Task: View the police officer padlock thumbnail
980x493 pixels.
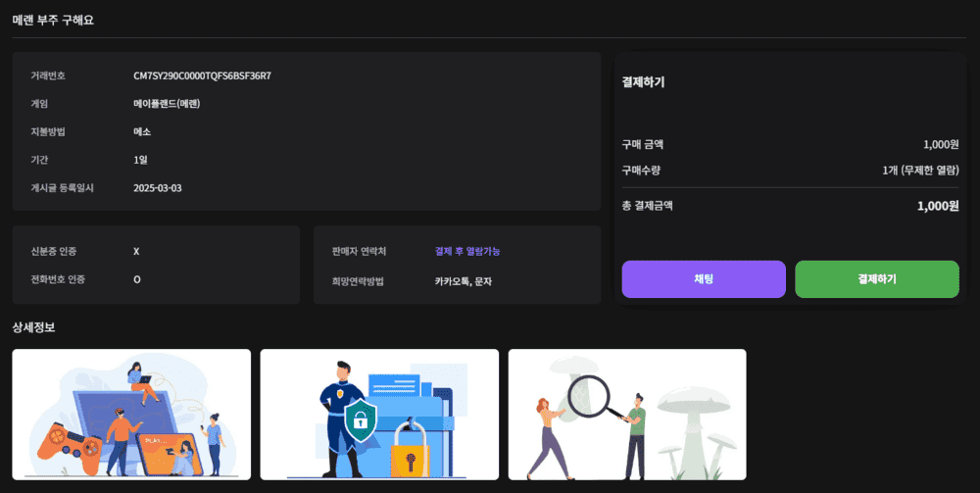Action: tap(379, 414)
